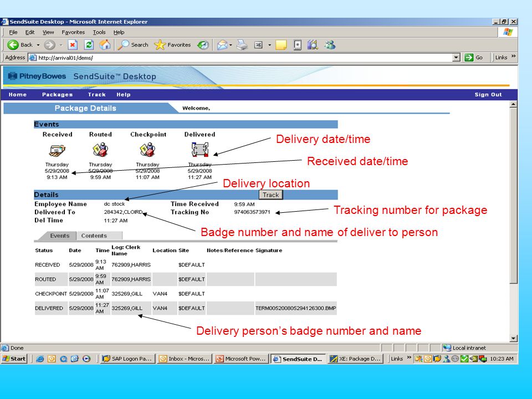Image resolution: width=532 pixels, height=399 pixels.
Task: Switch to SAP Logon Pad taskbar button
Action: pos(127,359)
